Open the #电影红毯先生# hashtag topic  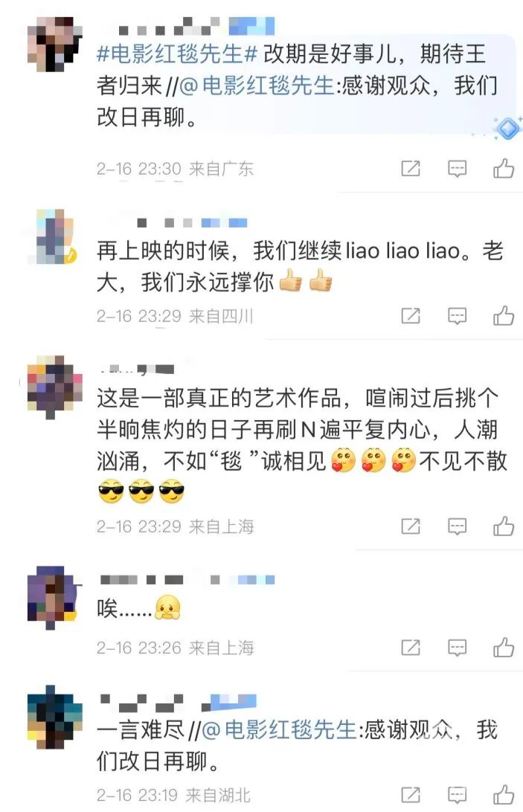click(177, 54)
